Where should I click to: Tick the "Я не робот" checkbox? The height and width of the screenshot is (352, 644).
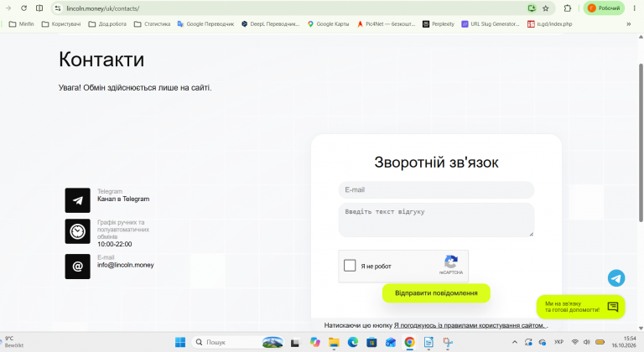[x=350, y=266]
